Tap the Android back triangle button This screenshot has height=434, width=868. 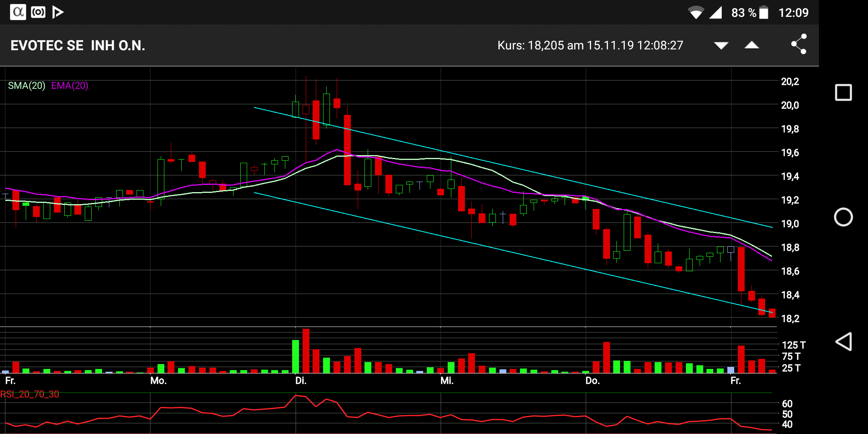coord(843,342)
